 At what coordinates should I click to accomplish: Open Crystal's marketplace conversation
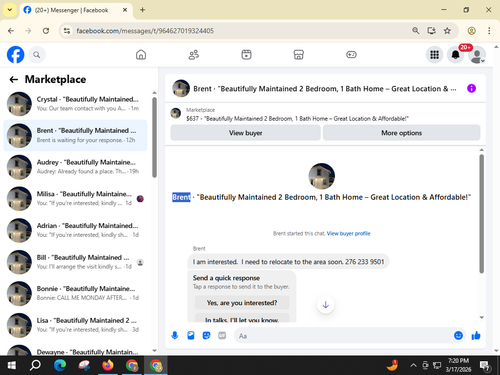pyautogui.click(x=76, y=104)
